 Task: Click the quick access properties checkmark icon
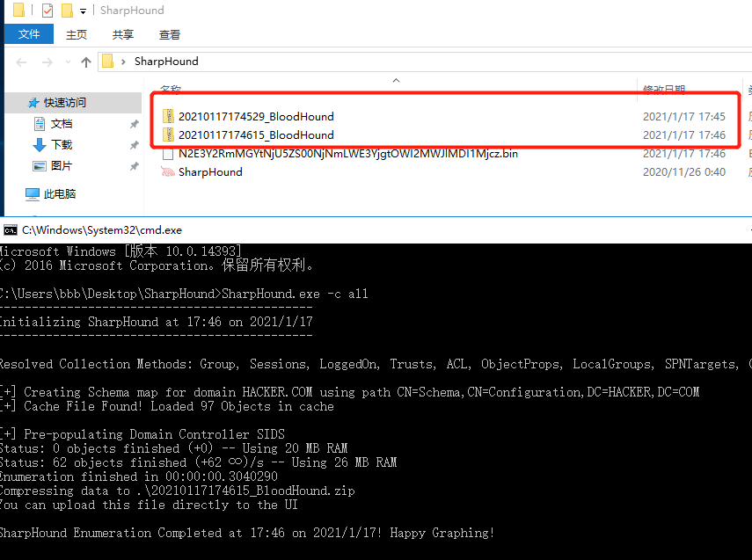47,10
